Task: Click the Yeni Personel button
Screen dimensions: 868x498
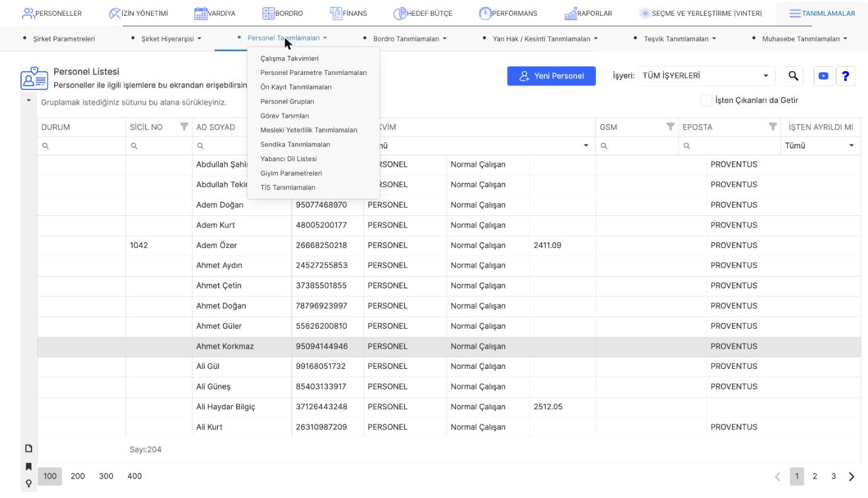Action: pyautogui.click(x=551, y=76)
